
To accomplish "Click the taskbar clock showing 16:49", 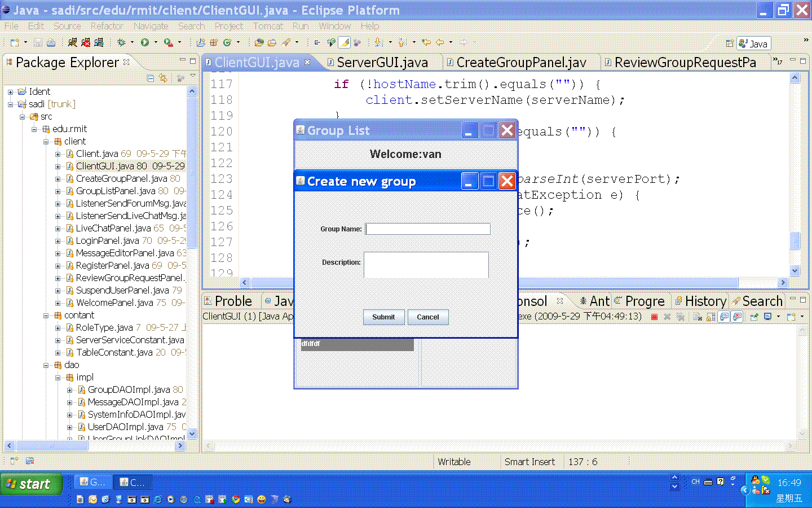I will [789, 483].
